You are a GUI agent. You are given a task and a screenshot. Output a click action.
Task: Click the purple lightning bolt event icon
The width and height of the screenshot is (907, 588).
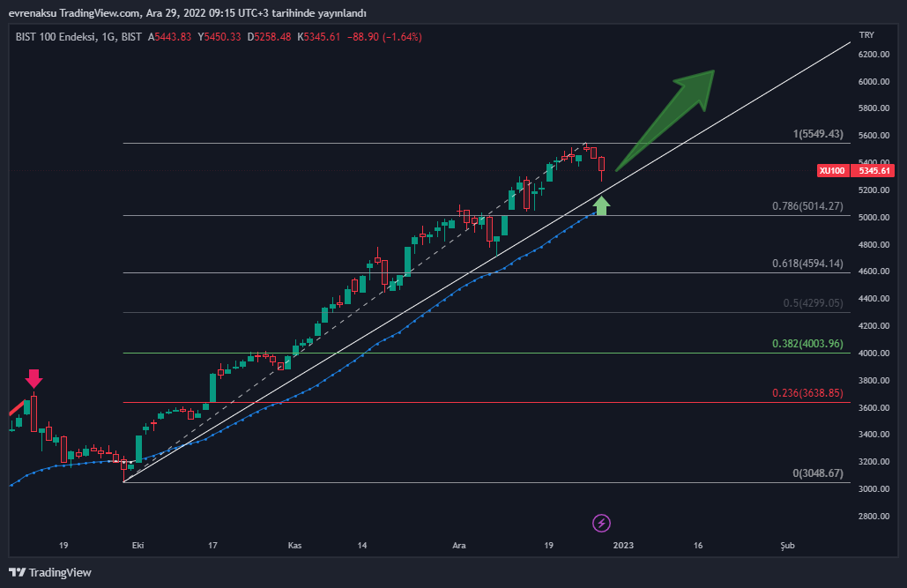(x=601, y=523)
